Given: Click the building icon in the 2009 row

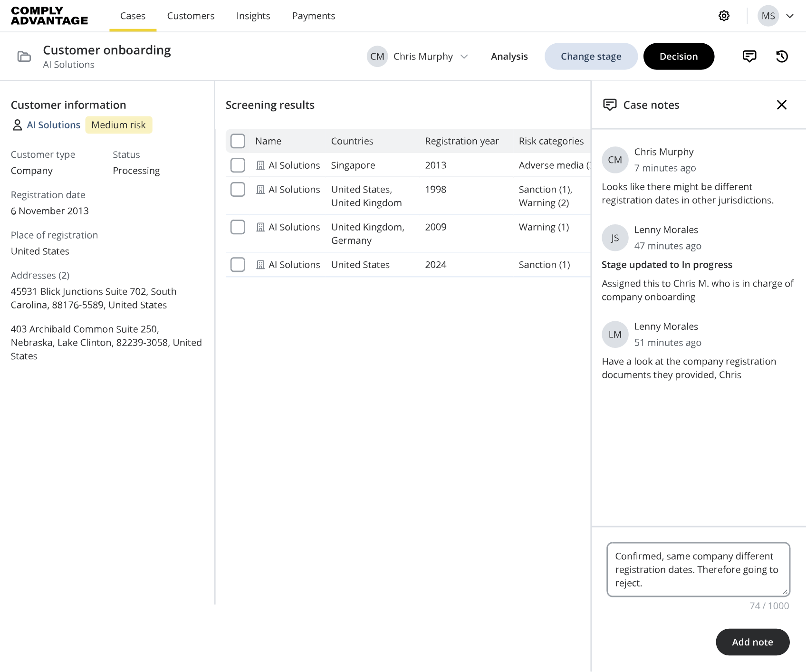Looking at the screenshot, I should tap(260, 227).
